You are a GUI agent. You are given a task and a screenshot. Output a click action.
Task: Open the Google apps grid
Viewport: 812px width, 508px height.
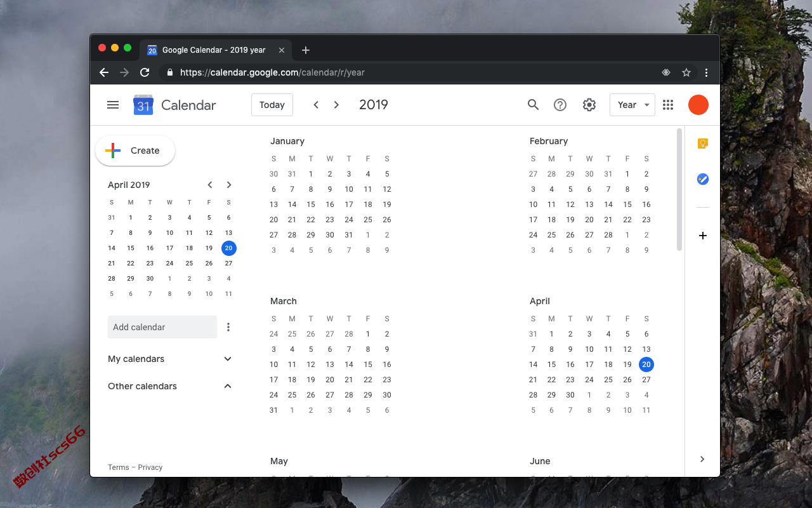[x=668, y=105]
